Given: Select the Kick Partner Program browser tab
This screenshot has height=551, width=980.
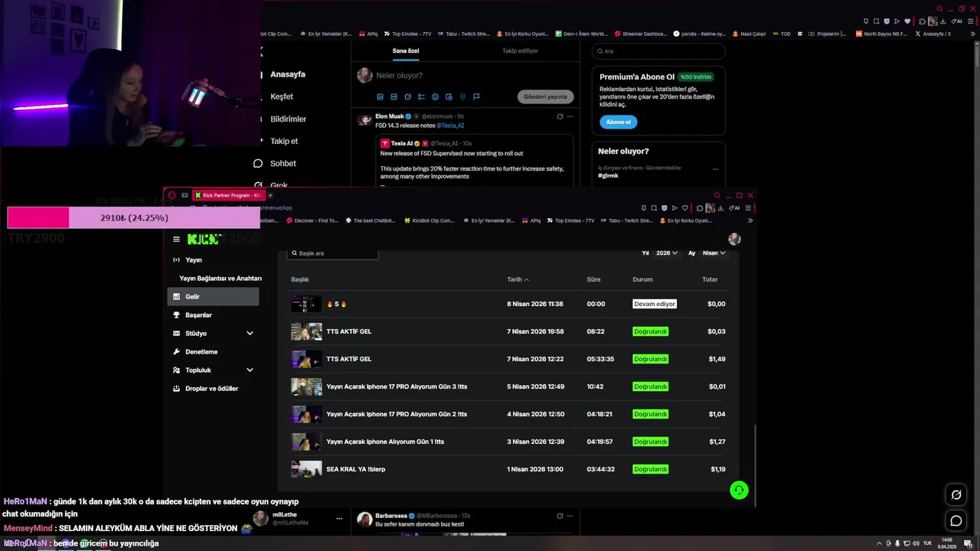Looking at the screenshot, I should (x=228, y=195).
